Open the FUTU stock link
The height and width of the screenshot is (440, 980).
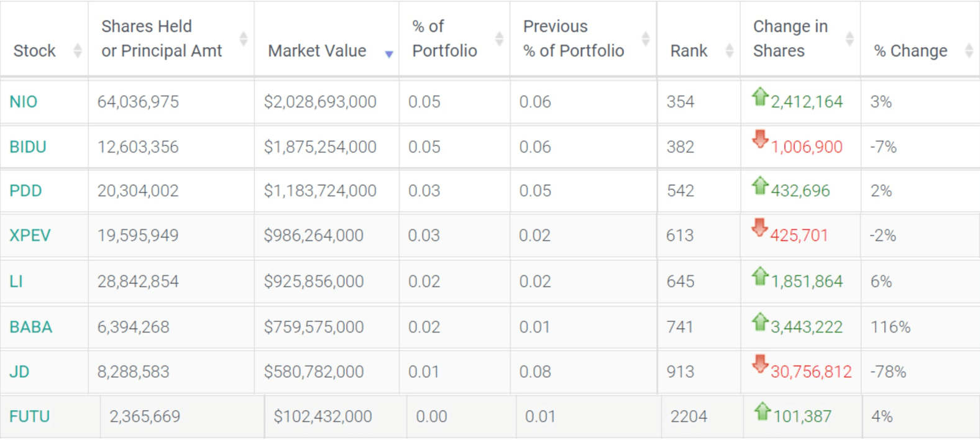(29, 416)
